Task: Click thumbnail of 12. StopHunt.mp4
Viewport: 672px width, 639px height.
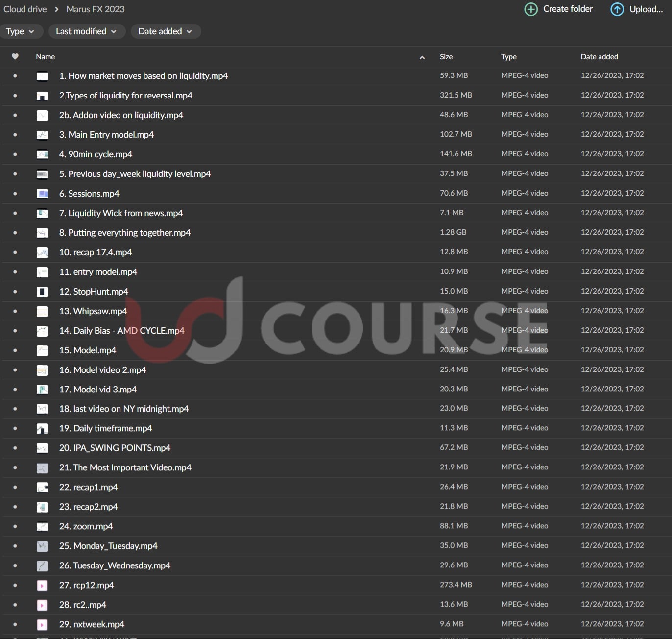Action: [42, 292]
